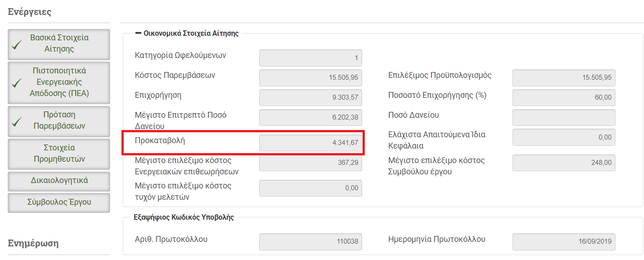Click empty Ποσό Δανείου field
The image size is (644, 260).
[564, 117]
